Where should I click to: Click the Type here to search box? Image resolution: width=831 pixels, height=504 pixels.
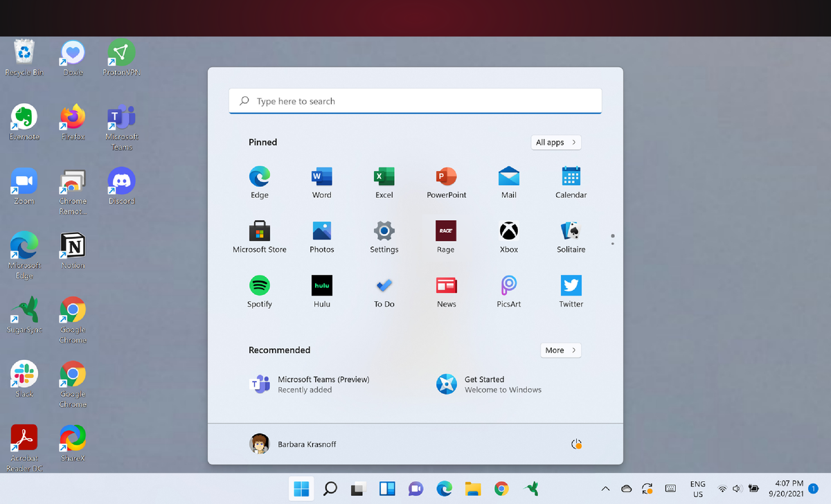pos(415,101)
